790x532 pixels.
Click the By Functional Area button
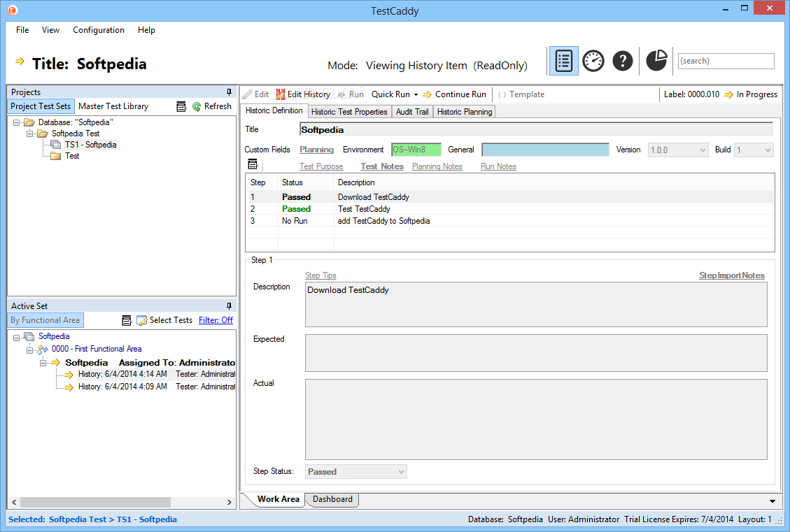[x=45, y=320]
